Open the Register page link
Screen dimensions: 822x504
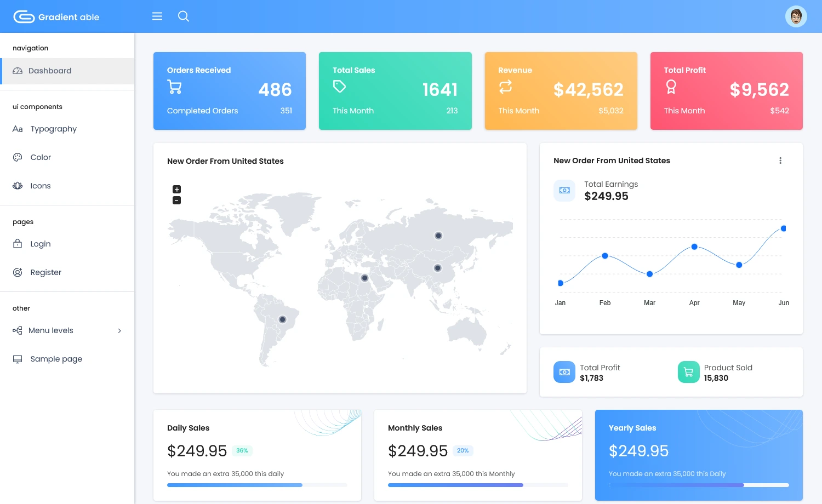click(x=45, y=272)
